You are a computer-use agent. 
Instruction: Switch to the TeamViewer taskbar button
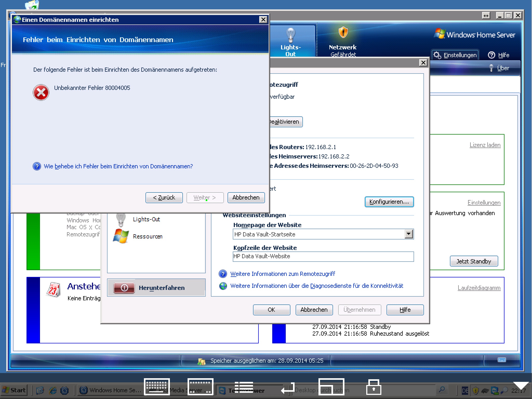pos(249,390)
